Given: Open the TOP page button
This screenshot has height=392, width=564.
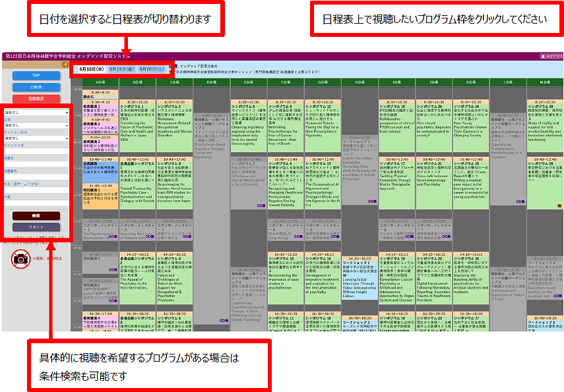Looking at the screenshot, I should point(36,76).
